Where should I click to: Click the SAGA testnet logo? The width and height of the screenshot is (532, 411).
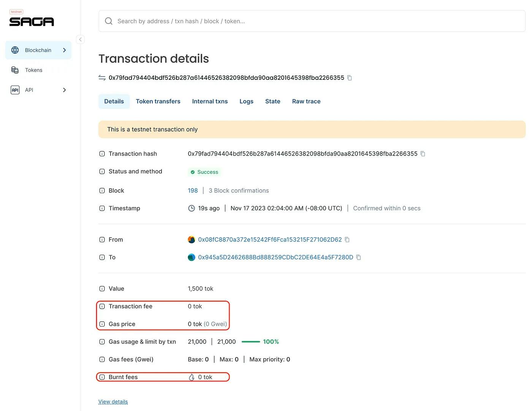coord(32,18)
